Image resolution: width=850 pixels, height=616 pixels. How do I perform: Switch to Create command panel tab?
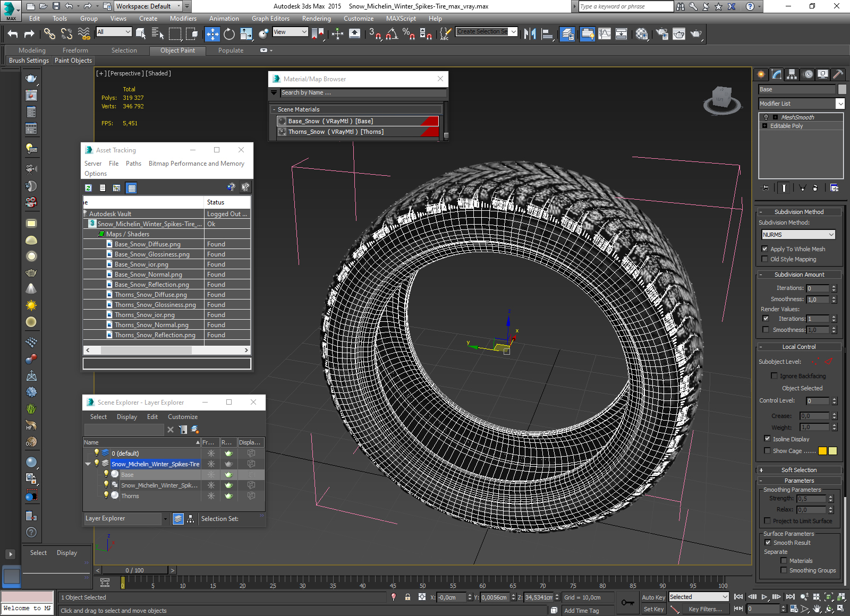point(761,74)
